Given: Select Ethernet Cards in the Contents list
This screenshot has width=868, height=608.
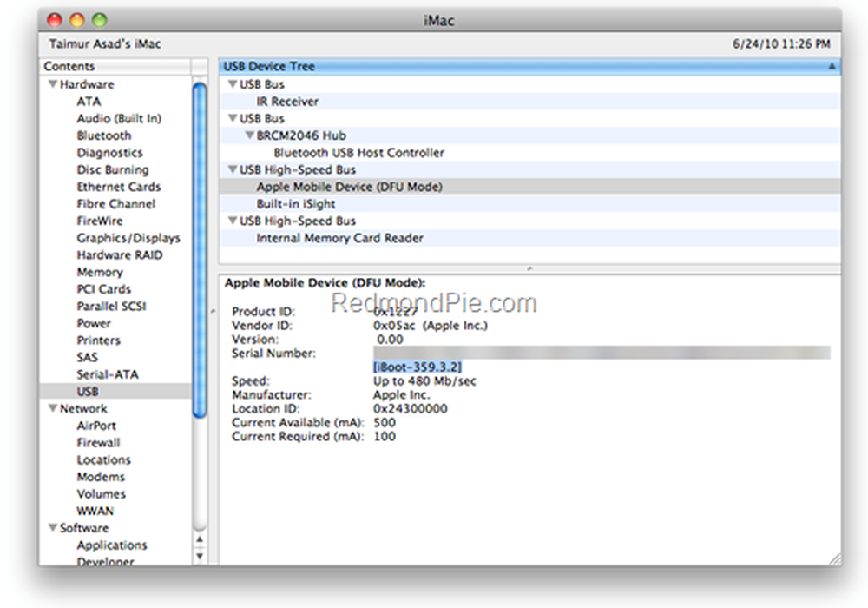Looking at the screenshot, I should point(118,187).
